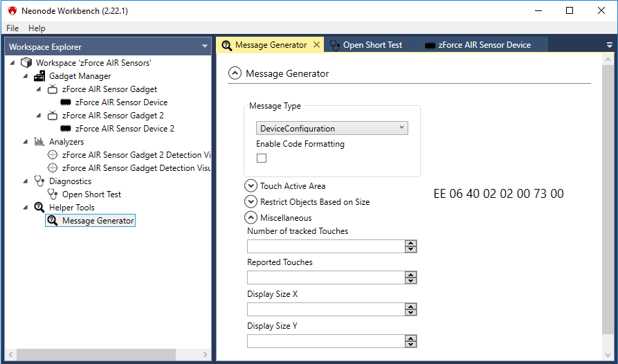Click the Helper Tools magnifier icon

pos(39,208)
